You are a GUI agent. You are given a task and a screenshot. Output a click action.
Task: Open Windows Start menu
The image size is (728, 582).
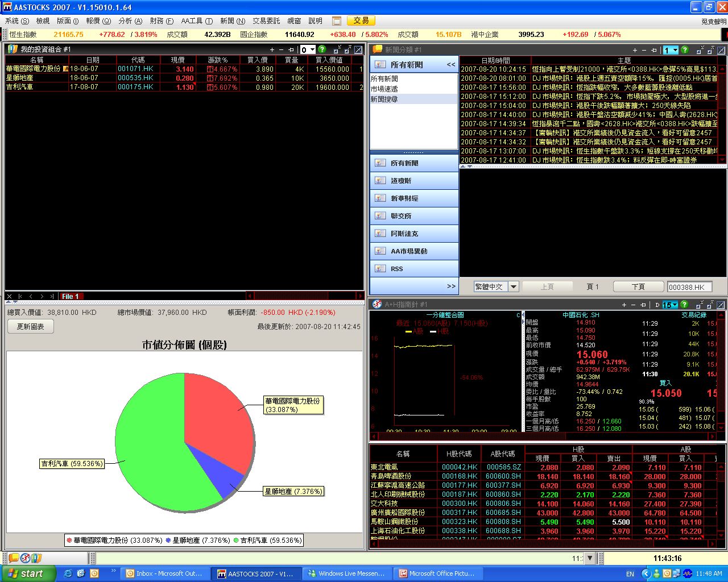point(28,574)
